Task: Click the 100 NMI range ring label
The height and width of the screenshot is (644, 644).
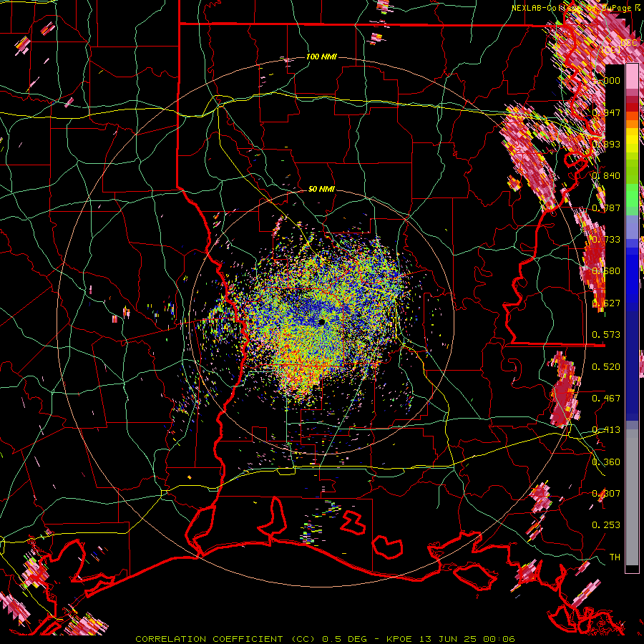Action: [x=321, y=57]
